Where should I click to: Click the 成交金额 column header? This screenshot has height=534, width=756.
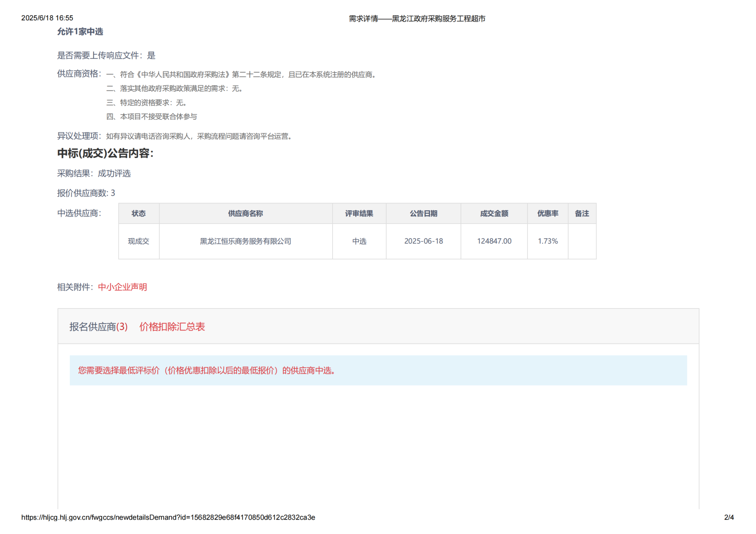[494, 213]
